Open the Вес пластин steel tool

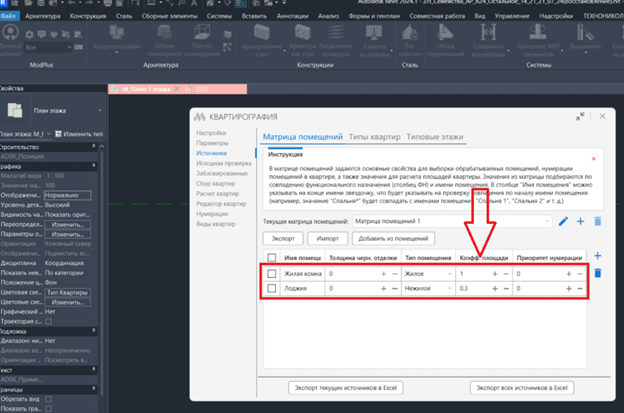(410, 40)
